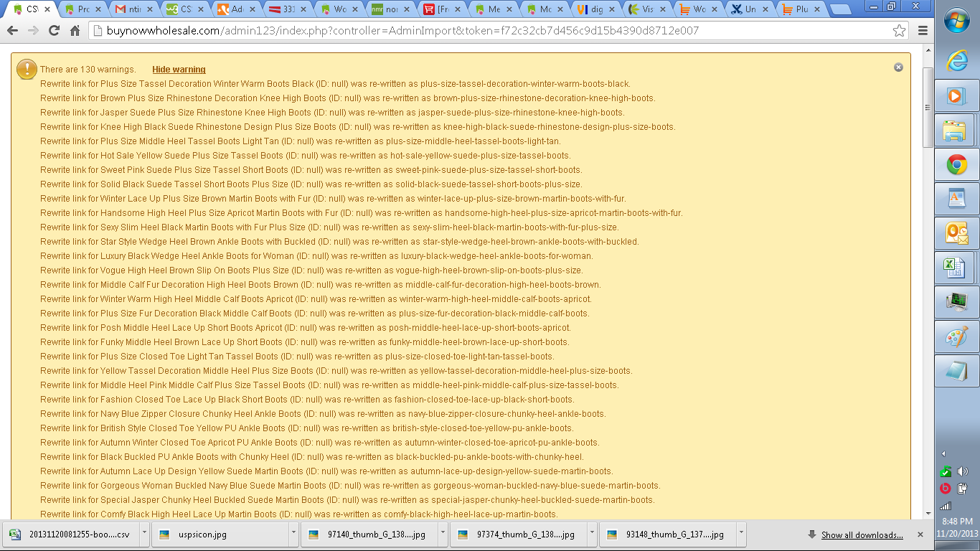The width and height of the screenshot is (980, 551).
Task: Open uspsicon.jpg from the downloads bar
Action: [x=220, y=534]
